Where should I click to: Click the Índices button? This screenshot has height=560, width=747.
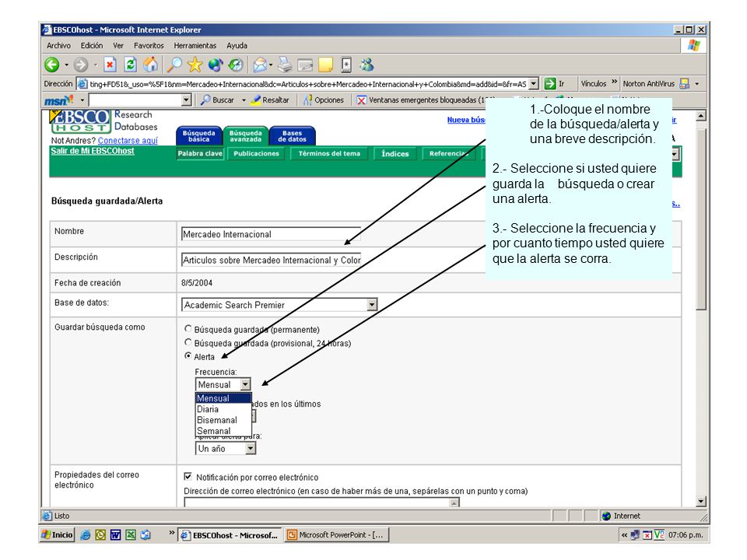tap(395, 153)
